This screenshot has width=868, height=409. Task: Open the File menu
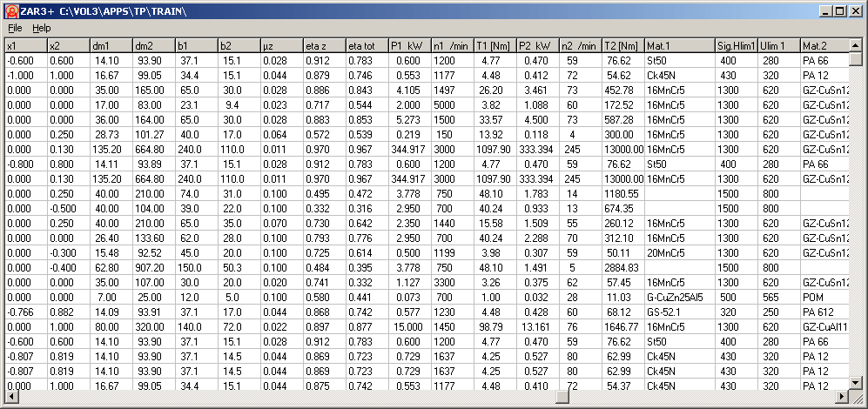point(15,28)
